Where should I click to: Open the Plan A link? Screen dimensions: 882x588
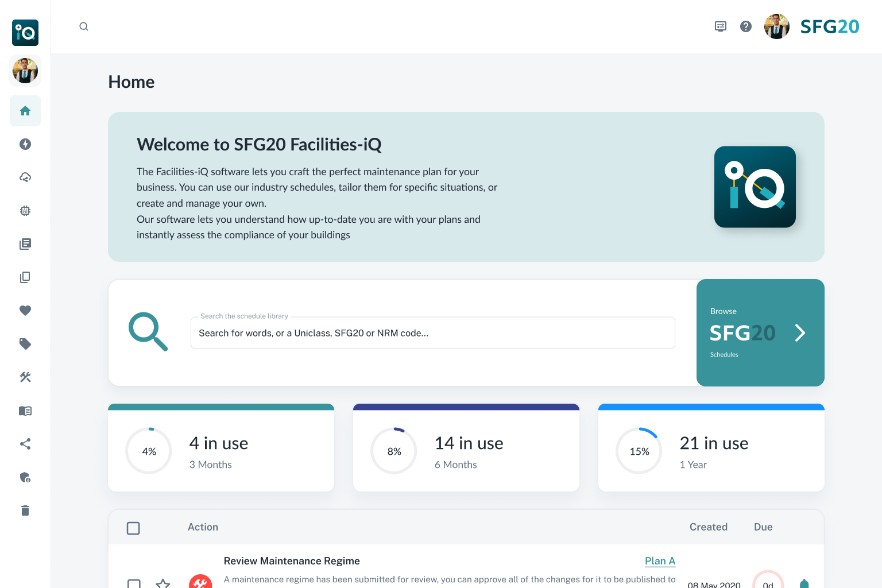click(660, 561)
